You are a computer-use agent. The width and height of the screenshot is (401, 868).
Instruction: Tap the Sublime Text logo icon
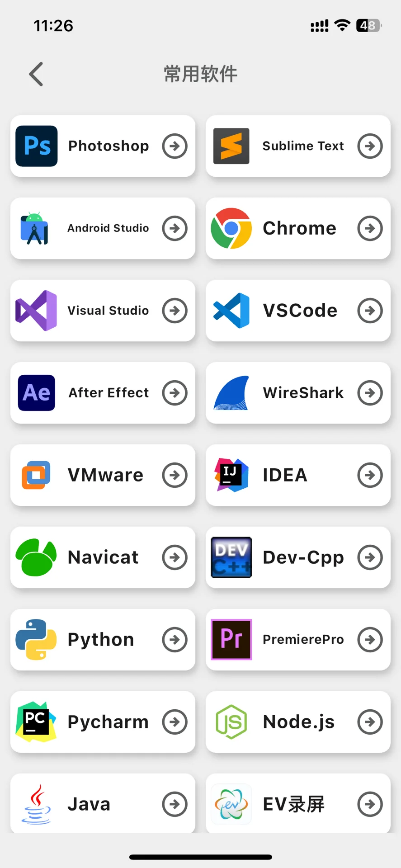[231, 146]
